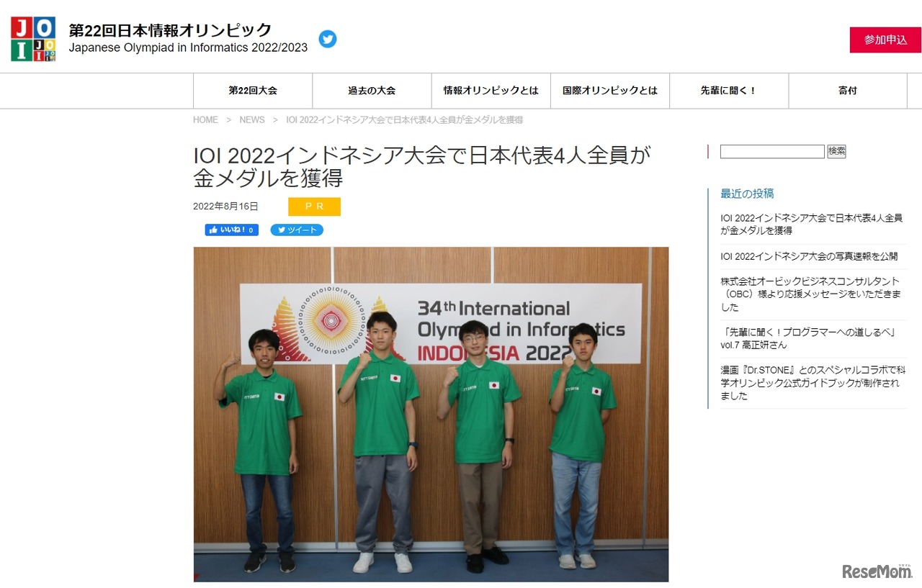Screen dimensions: 922x588
Task: Click the red 参加申込 registration button
Action: [885, 41]
